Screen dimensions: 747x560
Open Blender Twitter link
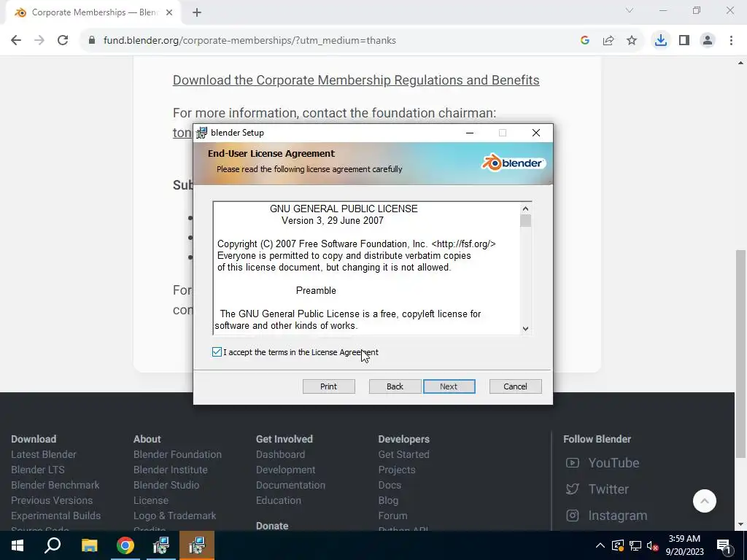(x=597, y=489)
